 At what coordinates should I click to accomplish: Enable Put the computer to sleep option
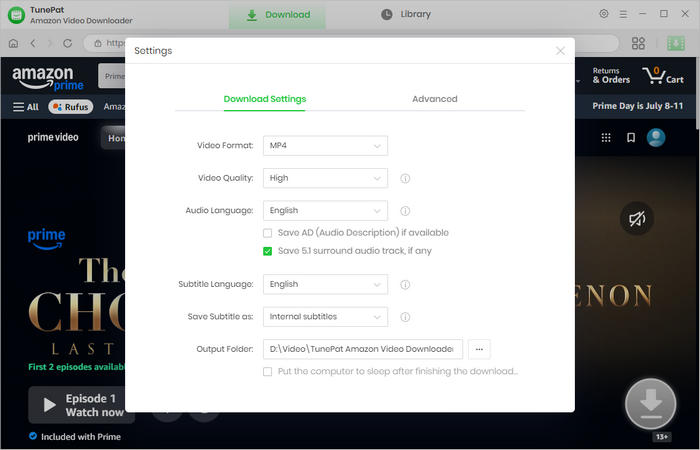click(x=267, y=371)
